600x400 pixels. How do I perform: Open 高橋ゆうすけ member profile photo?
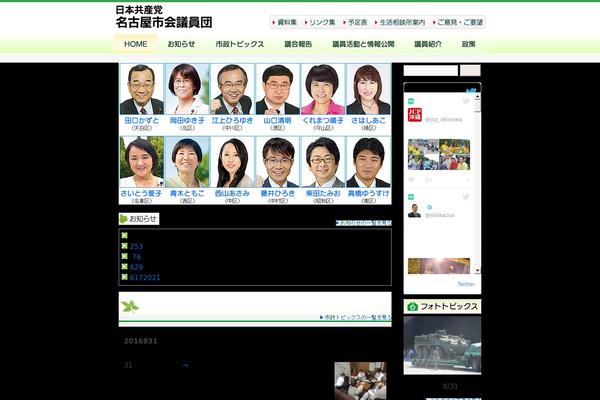pyautogui.click(x=368, y=162)
